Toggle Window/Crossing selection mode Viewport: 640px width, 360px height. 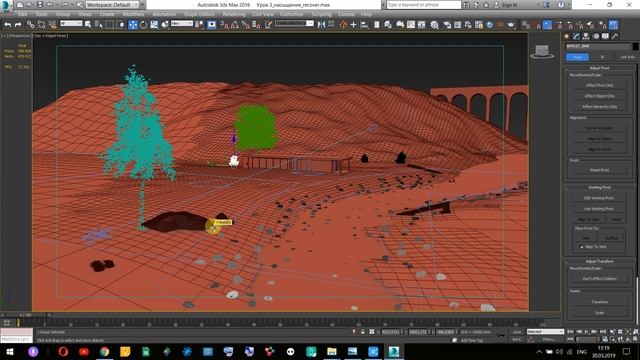[x=120, y=25]
